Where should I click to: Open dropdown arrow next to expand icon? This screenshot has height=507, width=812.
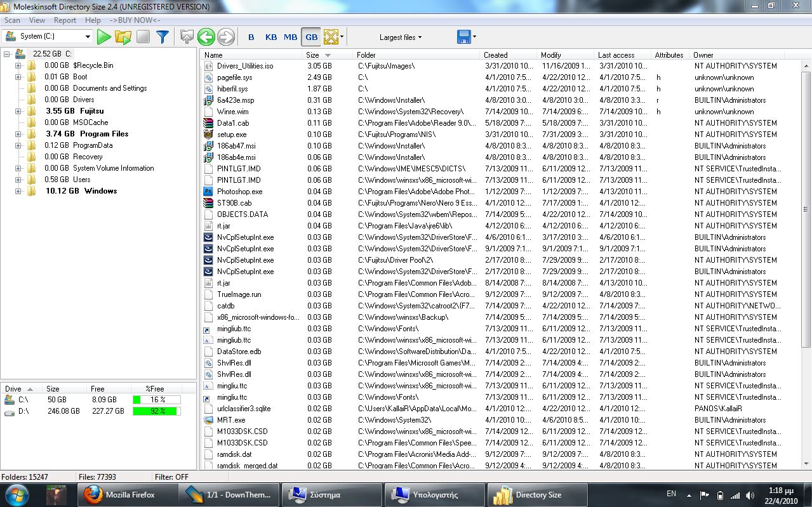pos(343,37)
